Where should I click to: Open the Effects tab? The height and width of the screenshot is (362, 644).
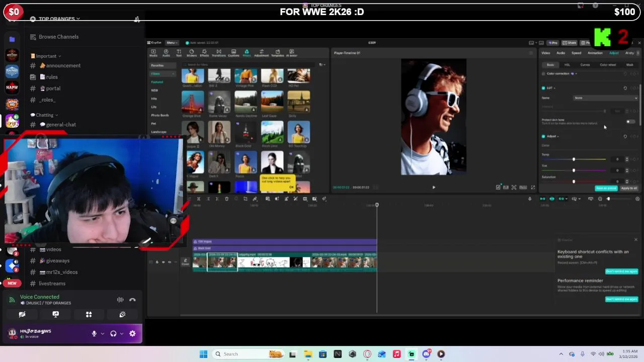coord(204,53)
